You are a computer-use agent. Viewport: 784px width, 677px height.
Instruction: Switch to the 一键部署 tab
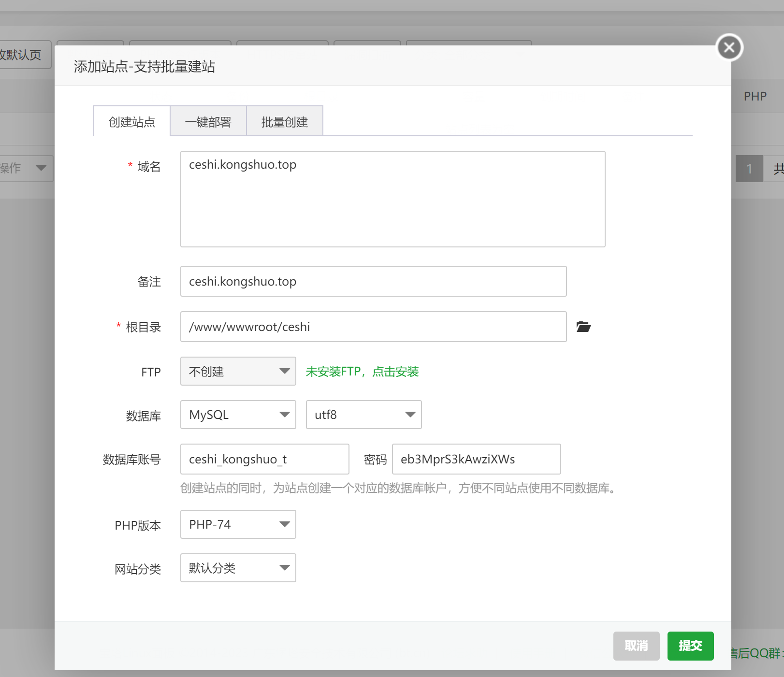click(x=208, y=122)
